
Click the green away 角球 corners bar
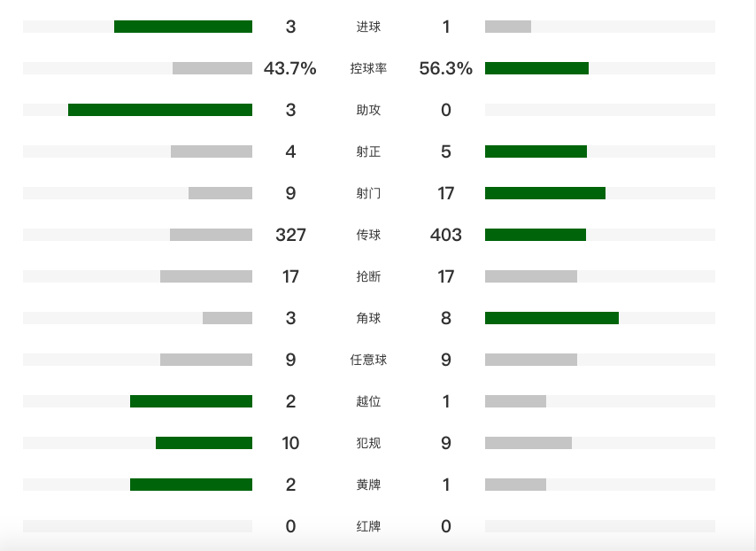(x=552, y=318)
